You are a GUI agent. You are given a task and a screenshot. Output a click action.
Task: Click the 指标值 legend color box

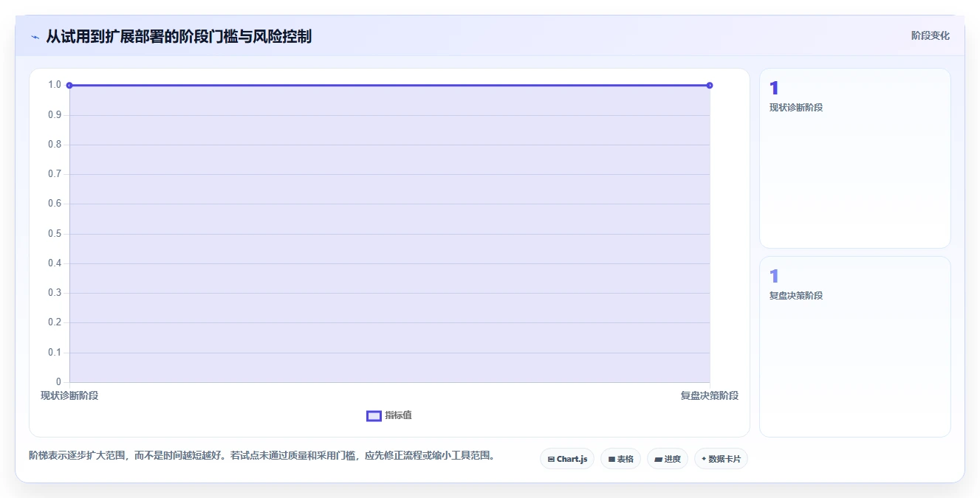click(x=374, y=415)
